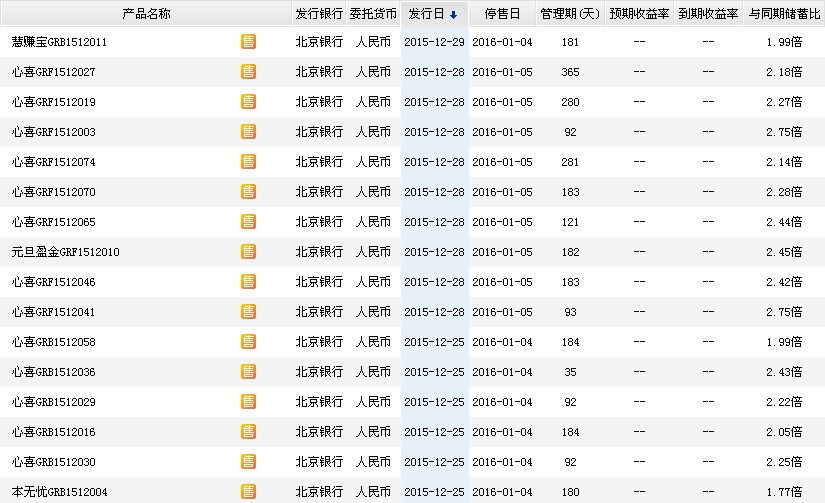Click the 售 icon for 心喜GRF1512046

click(248, 281)
